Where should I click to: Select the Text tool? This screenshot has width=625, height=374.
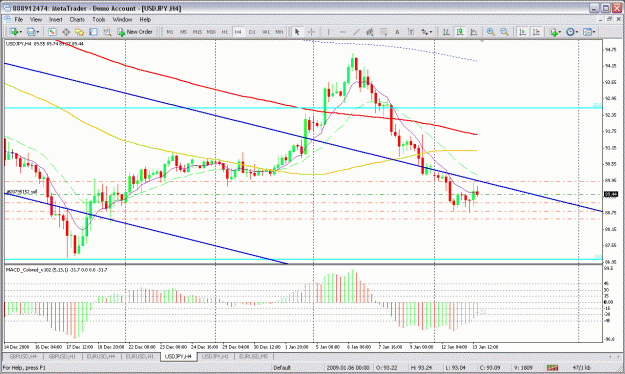pos(397,32)
